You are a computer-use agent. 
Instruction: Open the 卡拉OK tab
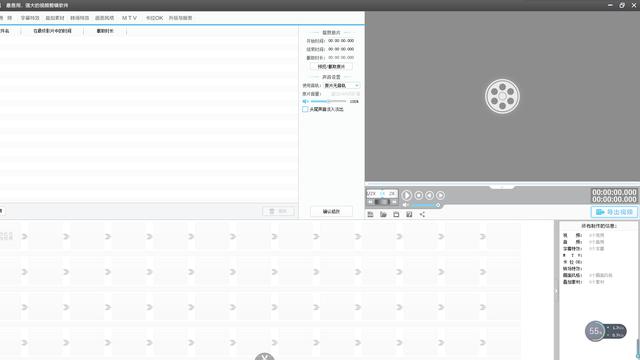(x=155, y=18)
